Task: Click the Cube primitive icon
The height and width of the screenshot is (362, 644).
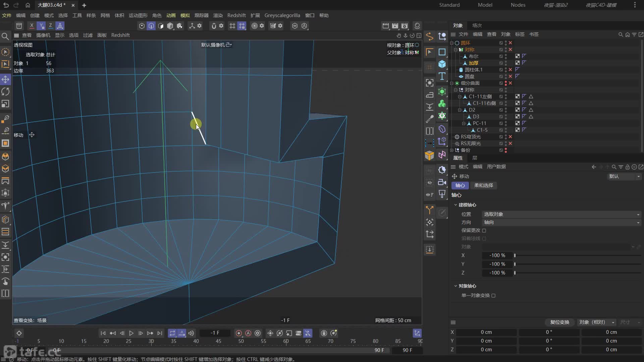Action: 442,64
